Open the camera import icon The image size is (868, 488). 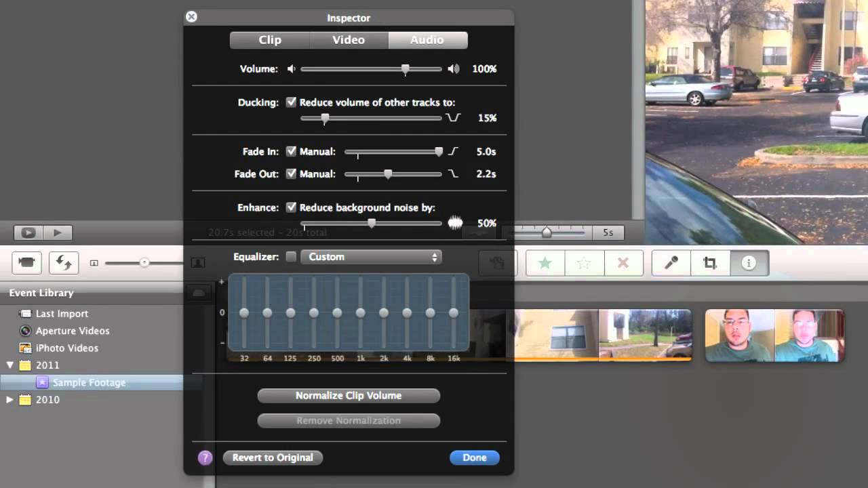click(x=27, y=262)
